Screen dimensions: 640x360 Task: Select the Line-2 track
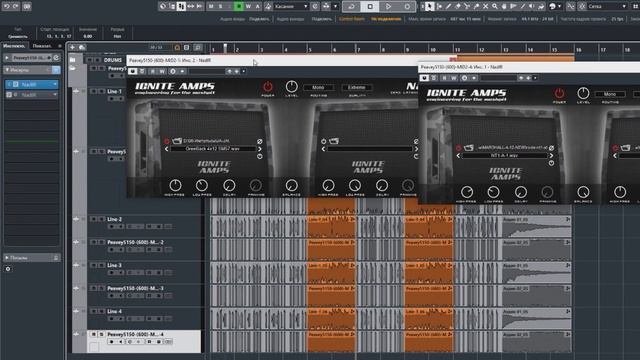pyautogui.click(x=115, y=219)
